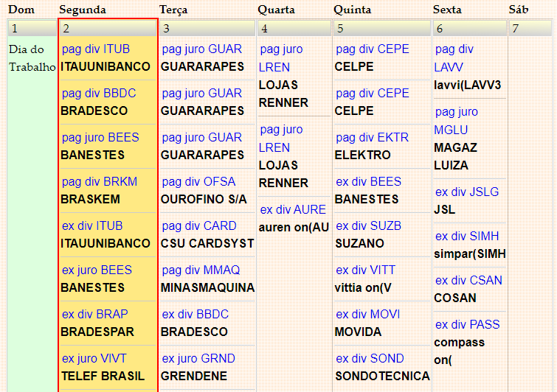Select the 'Quarta' day header
This screenshot has width=557, height=392.
[x=277, y=10]
